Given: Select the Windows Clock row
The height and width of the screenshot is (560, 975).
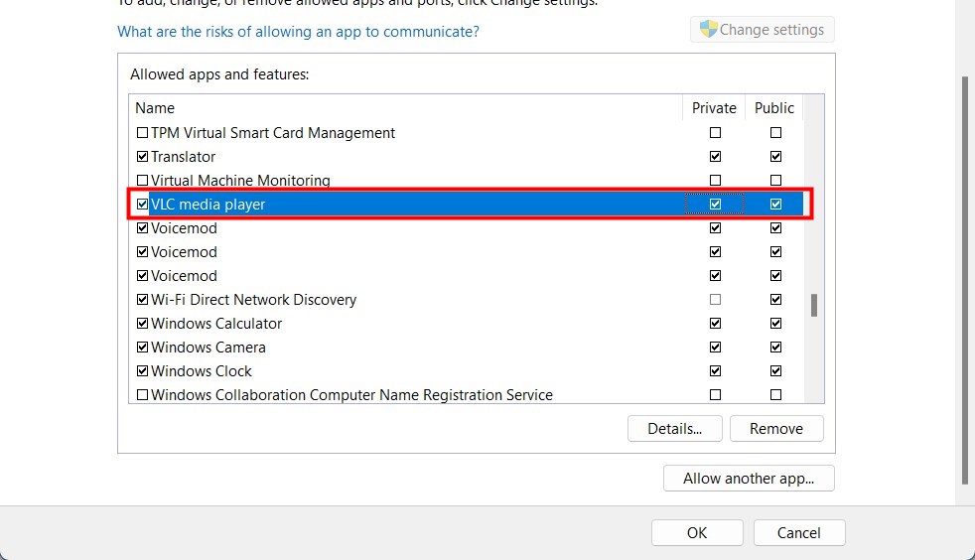Looking at the screenshot, I should point(467,370).
